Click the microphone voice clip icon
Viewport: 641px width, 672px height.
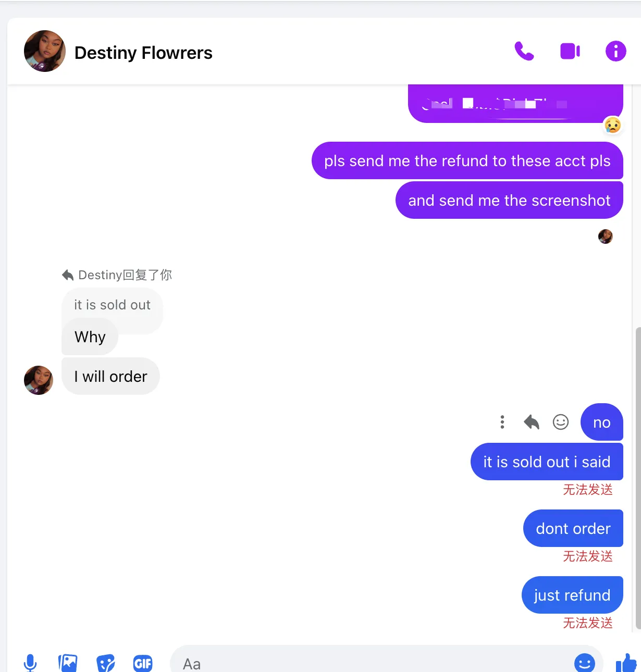31,663
